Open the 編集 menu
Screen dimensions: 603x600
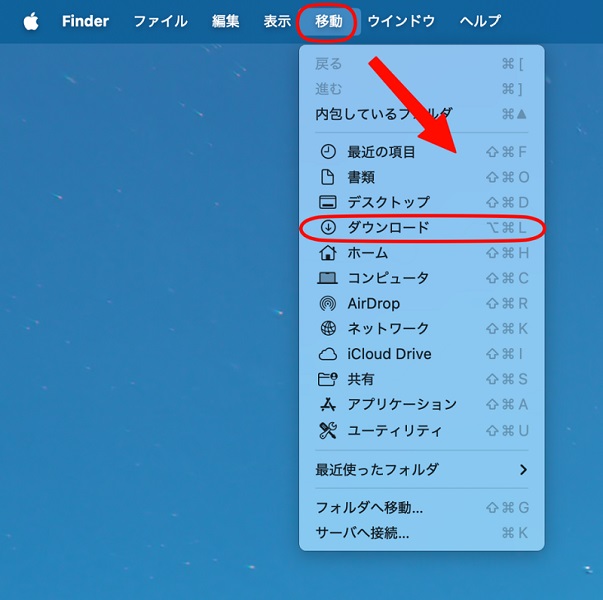click(225, 21)
